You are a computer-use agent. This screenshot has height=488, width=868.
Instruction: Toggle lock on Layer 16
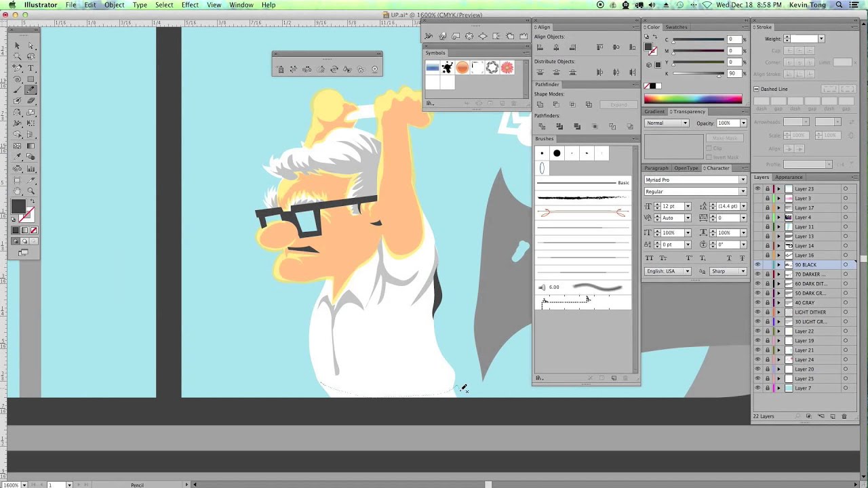pyautogui.click(x=768, y=256)
